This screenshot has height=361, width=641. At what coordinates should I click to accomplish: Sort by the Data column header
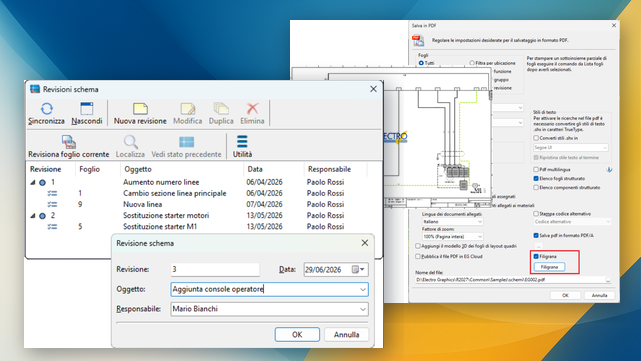[255, 169]
